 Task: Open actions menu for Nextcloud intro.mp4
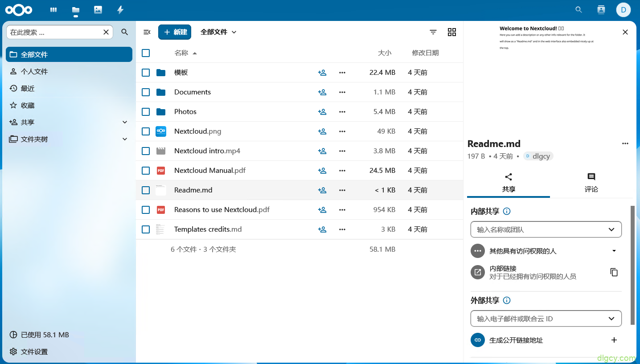point(342,151)
